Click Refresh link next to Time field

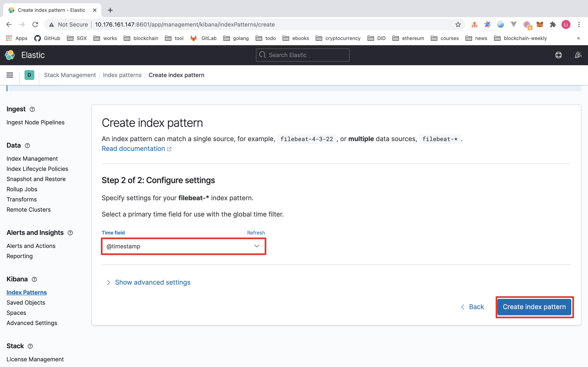point(256,233)
